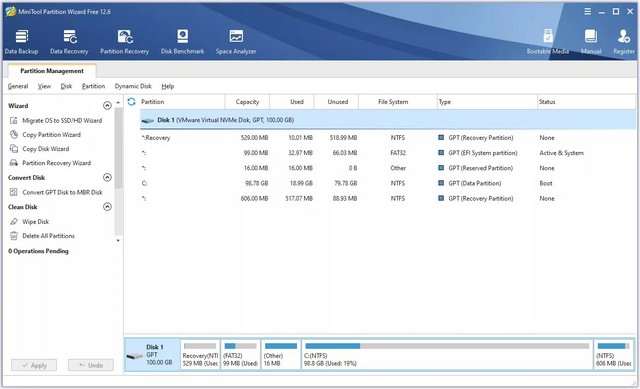This screenshot has width=640, height=389.
Task: Open the Partition Recovery tool
Action: pyautogui.click(x=124, y=42)
